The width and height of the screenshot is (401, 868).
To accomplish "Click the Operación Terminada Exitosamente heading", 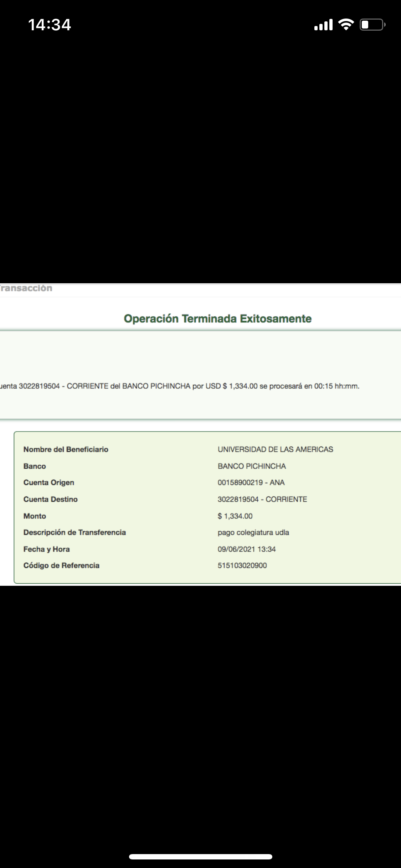I will [x=217, y=319].
